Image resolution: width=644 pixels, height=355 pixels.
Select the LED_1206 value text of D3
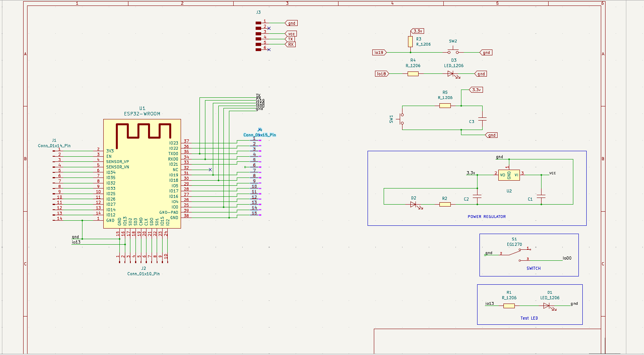click(454, 66)
